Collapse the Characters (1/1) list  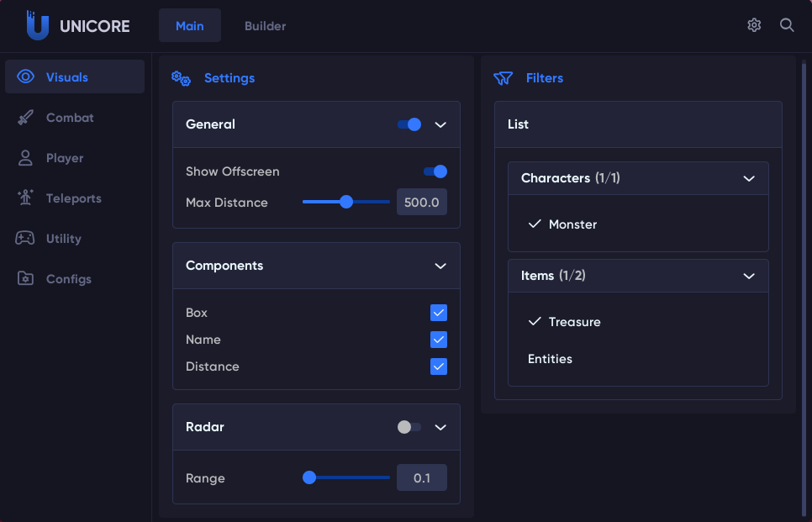tap(749, 178)
